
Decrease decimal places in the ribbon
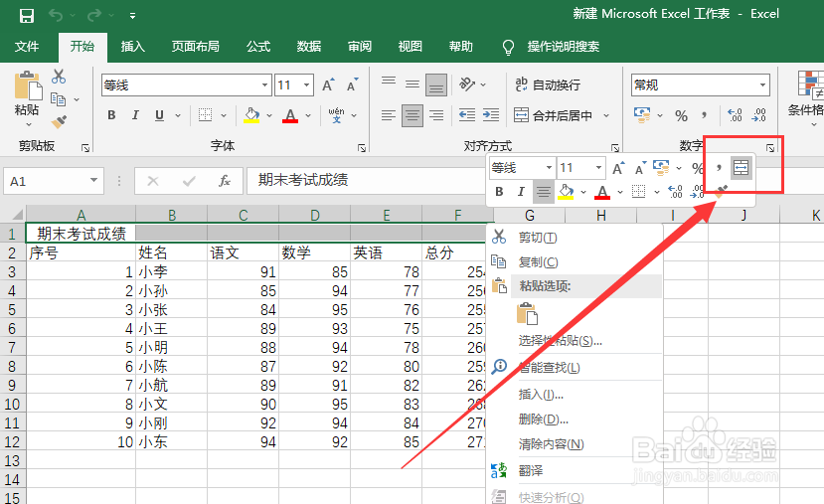tap(758, 115)
